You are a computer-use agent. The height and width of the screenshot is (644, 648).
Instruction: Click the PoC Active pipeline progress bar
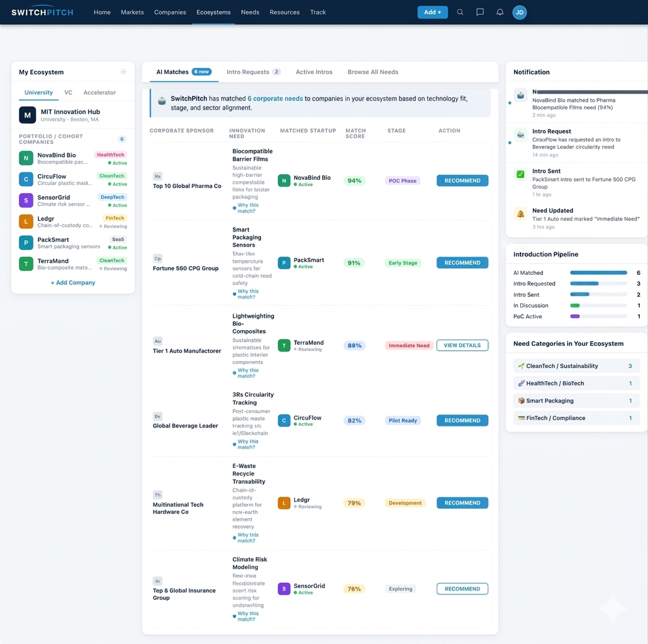[x=598, y=316]
